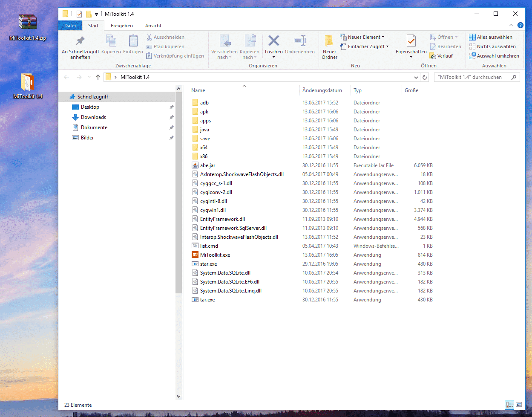Click the refresh icon beside address bar
This screenshot has height=417, width=532.
pyautogui.click(x=425, y=77)
